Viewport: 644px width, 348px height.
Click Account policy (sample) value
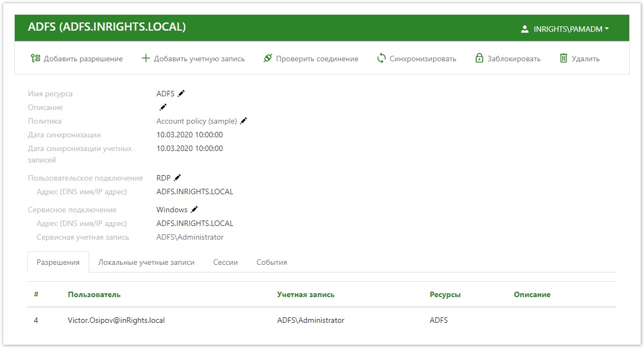click(x=197, y=121)
